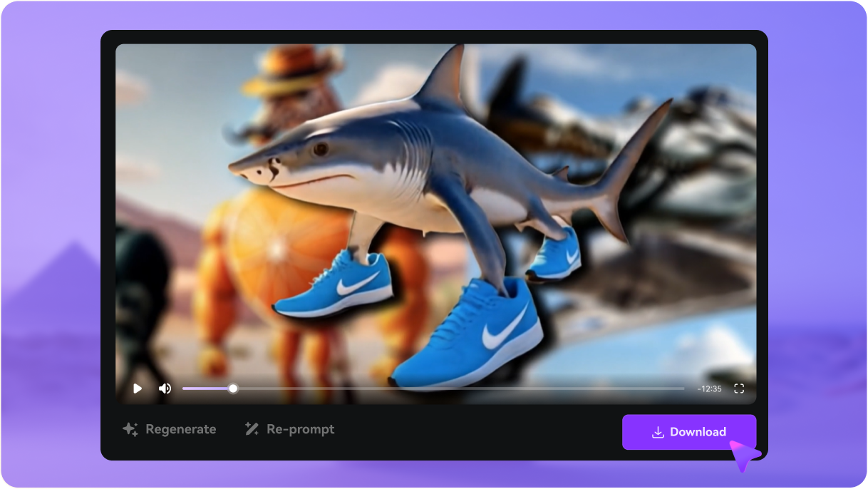Click the Regenerate button
Image resolution: width=868 pixels, height=489 pixels.
click(x=170, y=429)
